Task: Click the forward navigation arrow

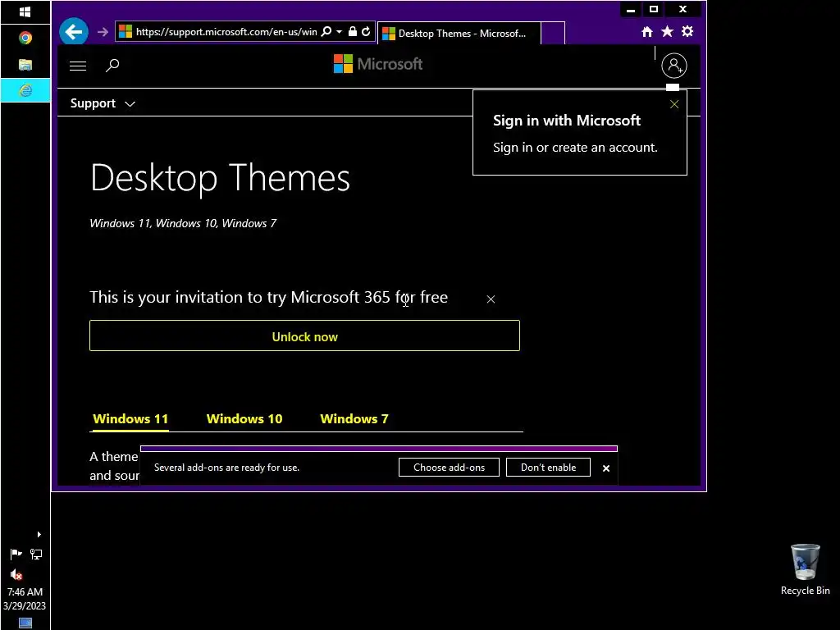Action: click(103, 32)
